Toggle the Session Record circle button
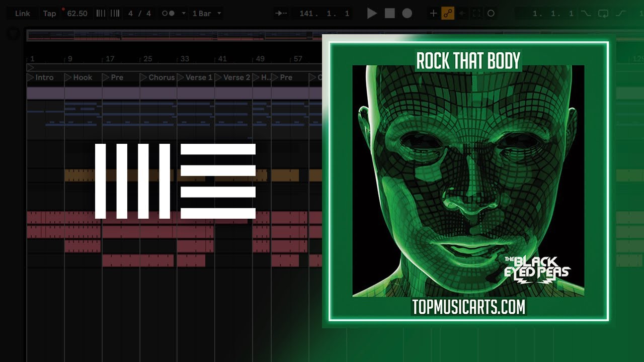Screen dimensions: 644x362 (491, 14)
